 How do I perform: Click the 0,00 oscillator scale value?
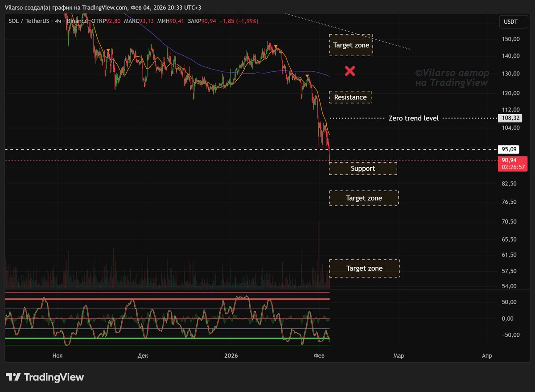(509, 319)
